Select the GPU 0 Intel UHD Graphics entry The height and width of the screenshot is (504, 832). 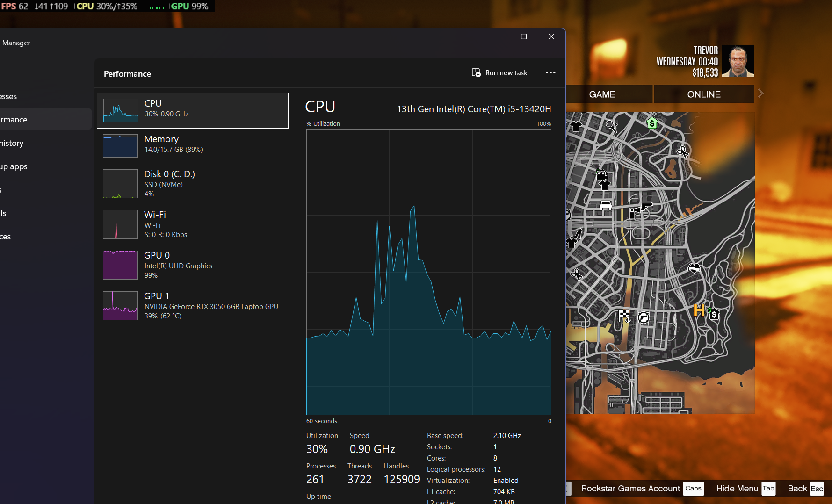pos(193,265)
